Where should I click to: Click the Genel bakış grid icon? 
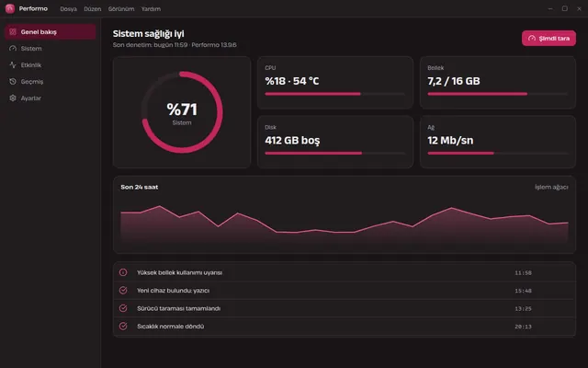13,32
